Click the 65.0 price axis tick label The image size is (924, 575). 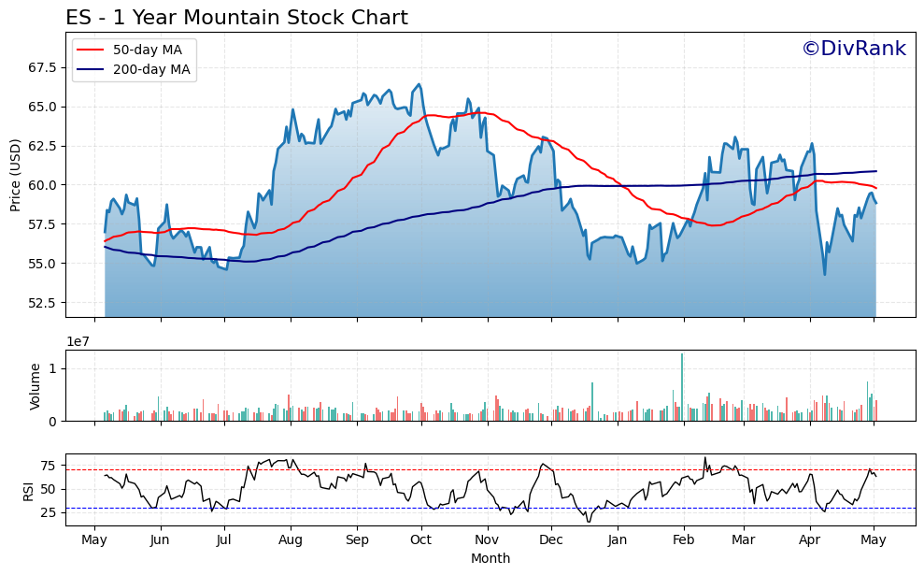click(x=42, y=107)
